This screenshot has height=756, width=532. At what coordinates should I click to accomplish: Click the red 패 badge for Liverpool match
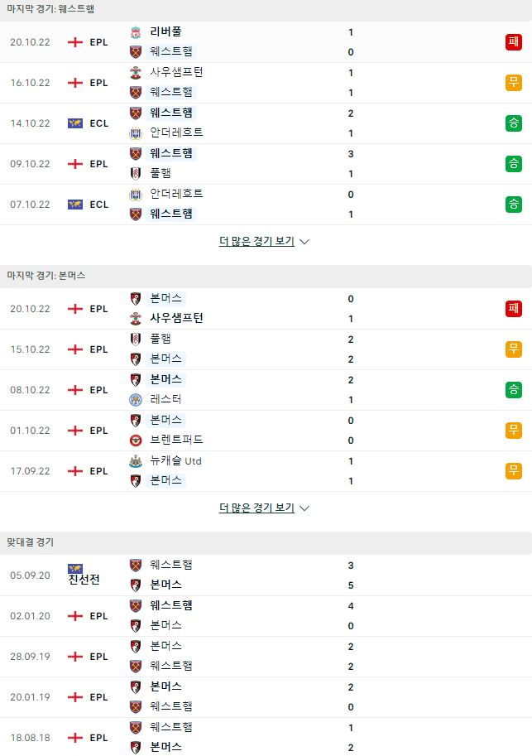coord(513,42)
